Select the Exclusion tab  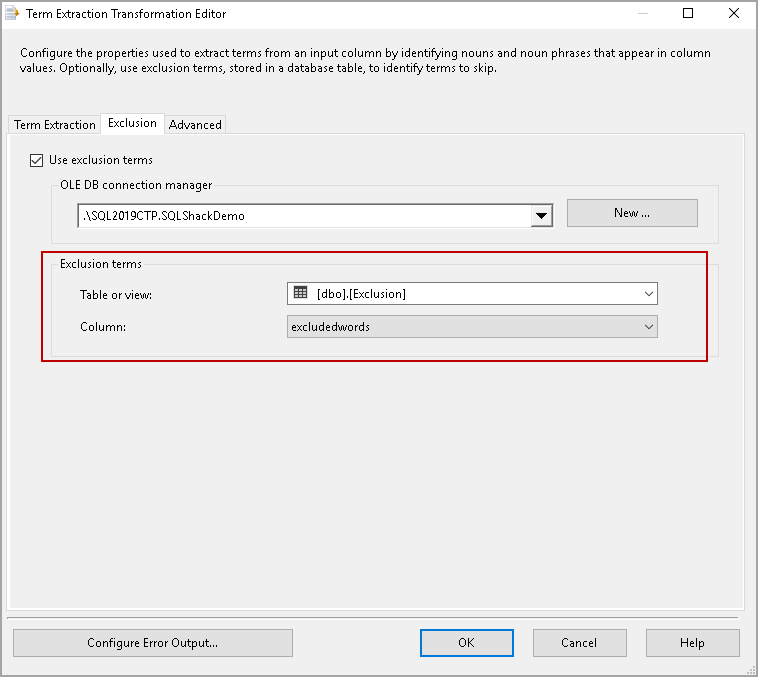(132, 123)
